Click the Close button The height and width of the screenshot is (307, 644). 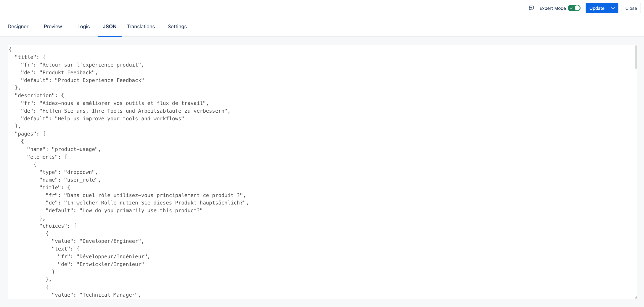tap(631, 8)
